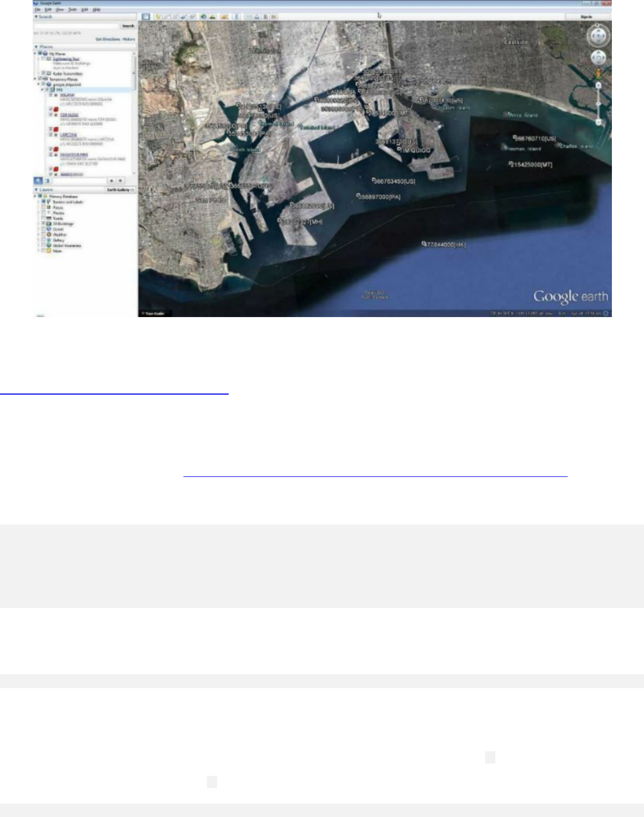This screenshot has height=817, width=644.
Task: Open the Earth Gallery button
Action: pos(120,190)
